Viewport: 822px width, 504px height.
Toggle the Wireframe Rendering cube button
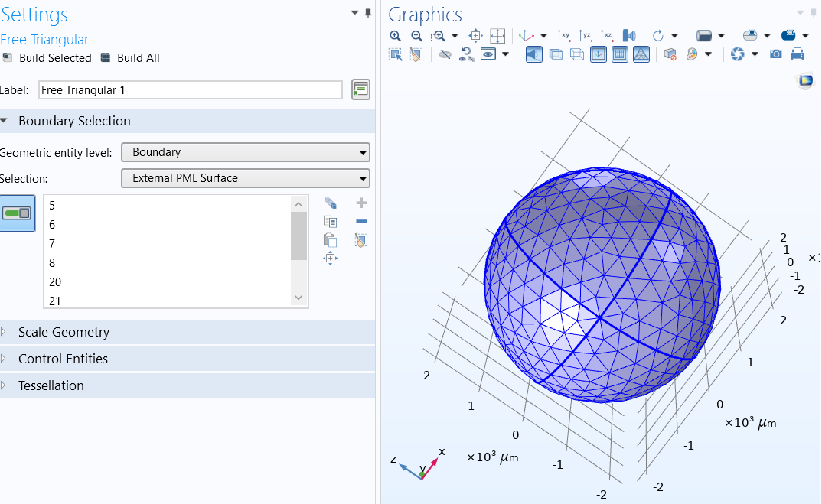(576, 54)
